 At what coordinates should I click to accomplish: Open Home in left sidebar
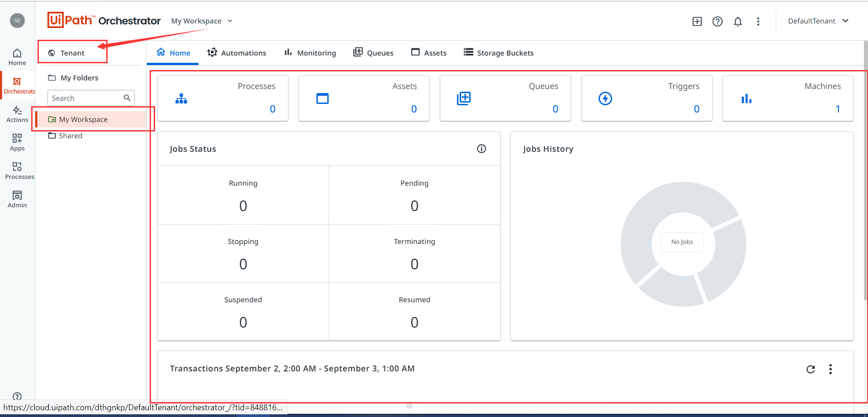coord(17,57)
